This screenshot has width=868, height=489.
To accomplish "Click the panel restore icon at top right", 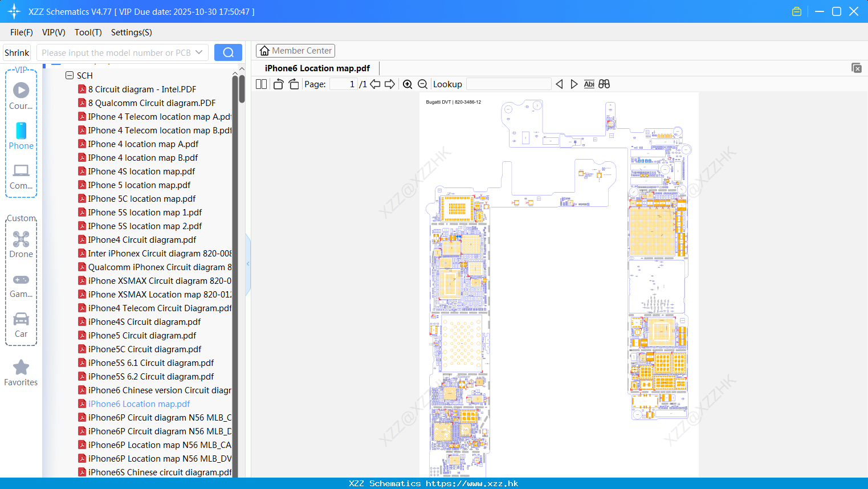I will 857,68.
